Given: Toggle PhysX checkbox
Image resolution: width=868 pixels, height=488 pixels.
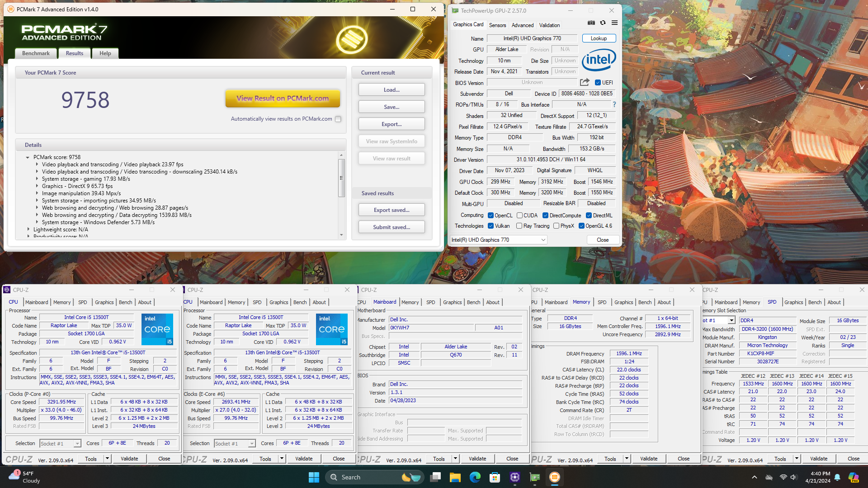Looking at the screenshot, I should pyautogui.click(x=556, y=226).
